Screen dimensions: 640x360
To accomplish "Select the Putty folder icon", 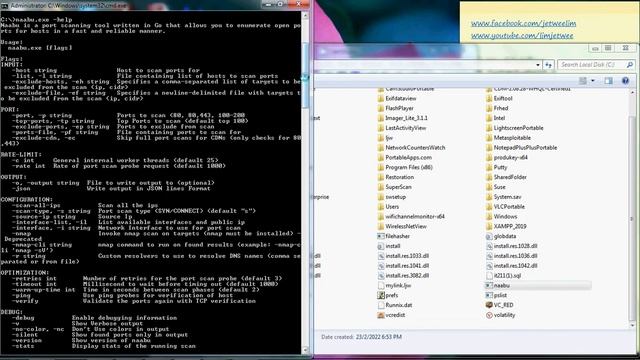I will (x=489, y=167).
